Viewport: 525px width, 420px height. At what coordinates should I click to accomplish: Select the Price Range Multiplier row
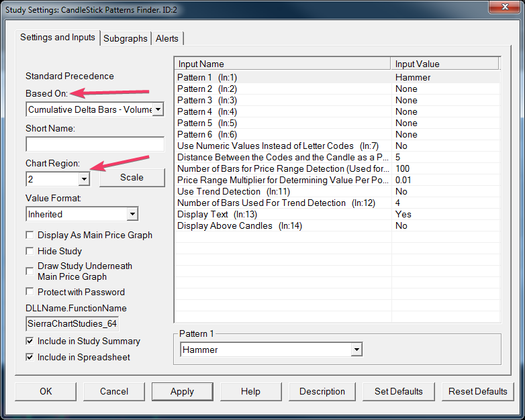click(x=338, y=180)
